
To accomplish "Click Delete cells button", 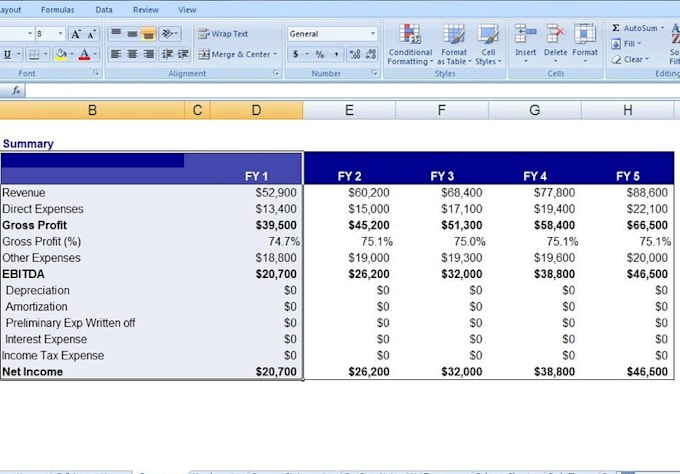I will [555, 45].
